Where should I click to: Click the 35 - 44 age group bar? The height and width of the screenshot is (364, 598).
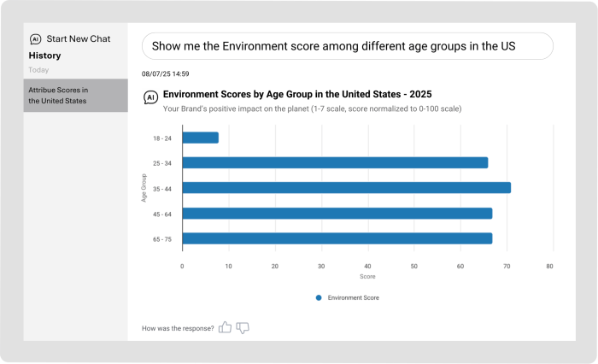point(346,188)
